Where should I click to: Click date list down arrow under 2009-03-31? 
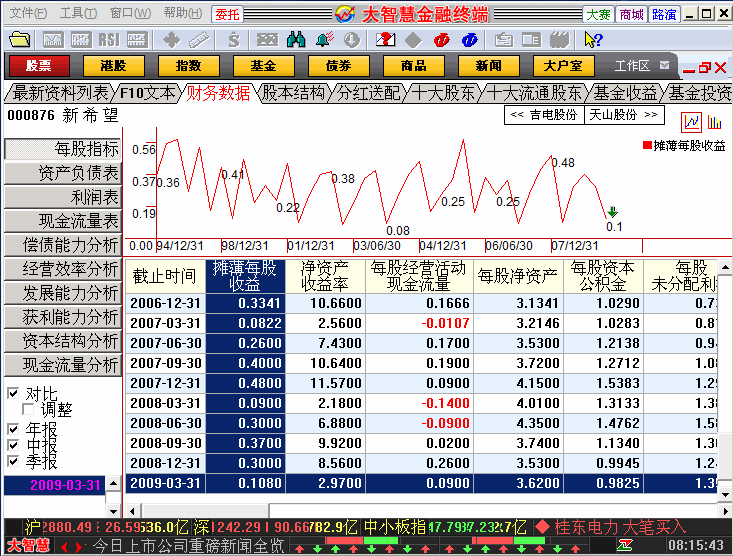click(x=113, y=510)
